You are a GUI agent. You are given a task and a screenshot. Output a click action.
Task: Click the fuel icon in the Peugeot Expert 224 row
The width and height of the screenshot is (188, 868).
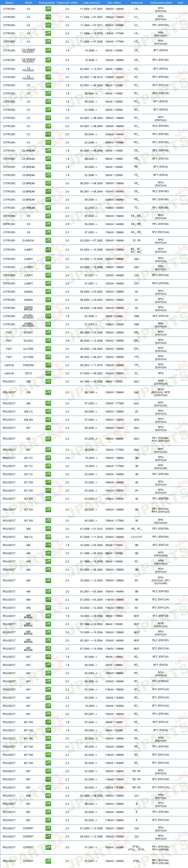(48, 828)
